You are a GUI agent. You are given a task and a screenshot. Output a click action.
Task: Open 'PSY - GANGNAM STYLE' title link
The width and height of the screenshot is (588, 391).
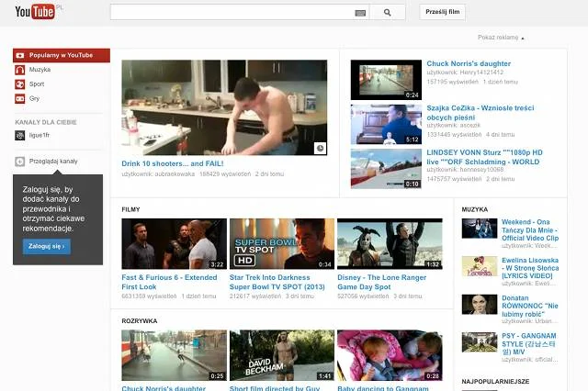pos(529,344)
